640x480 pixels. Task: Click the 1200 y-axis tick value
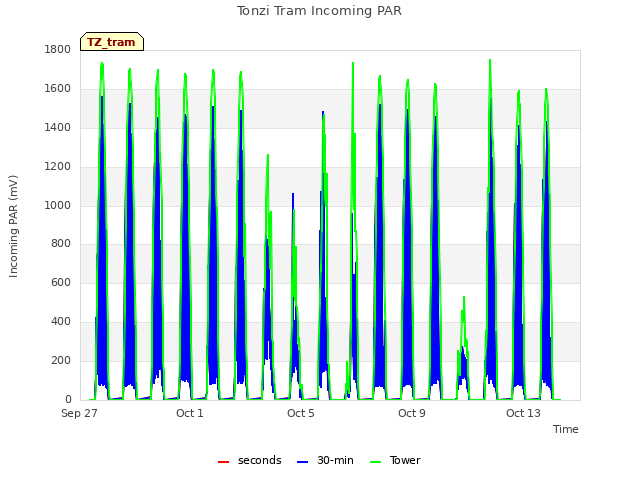(x=58, y=167)
